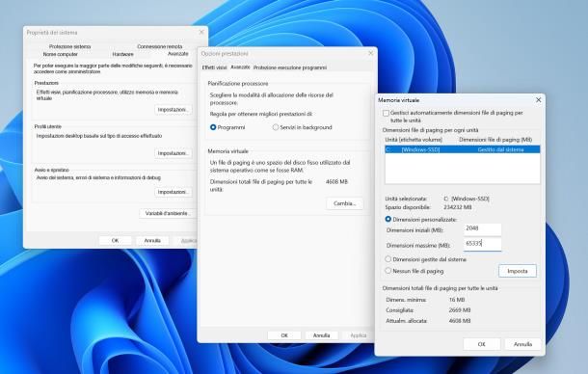Click the Consigliata 2669 MB value
The width and height of the screenshot is (588, 374).
(460, 310)
